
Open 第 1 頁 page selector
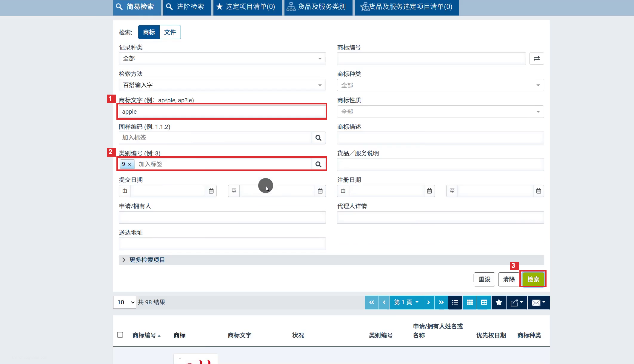tap(406, 303)
